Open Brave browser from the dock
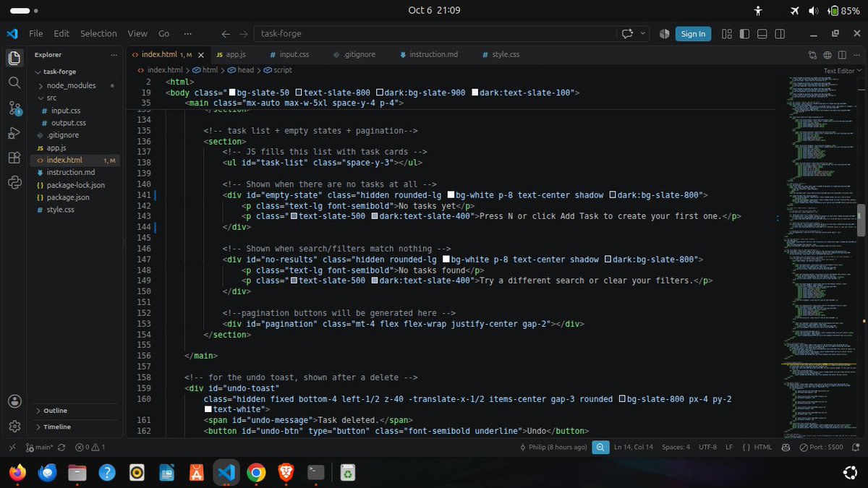Viewport: 868px width, 488px height. tap(286, 473)
